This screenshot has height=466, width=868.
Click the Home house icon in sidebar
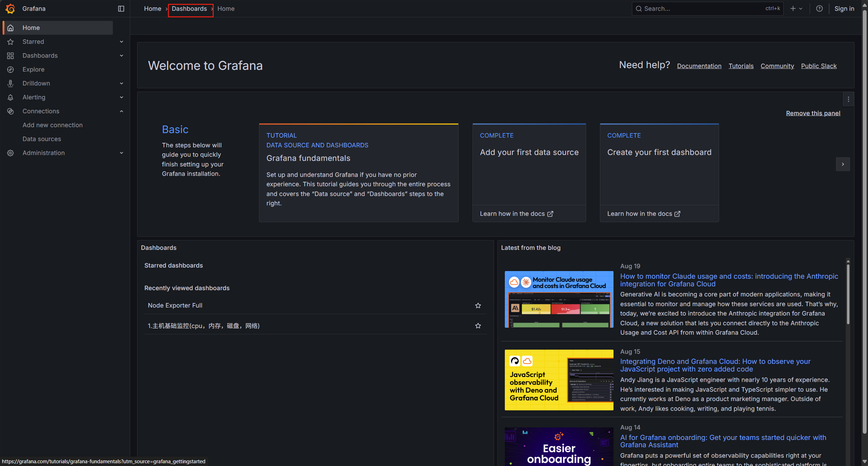[x=10, y=28]
